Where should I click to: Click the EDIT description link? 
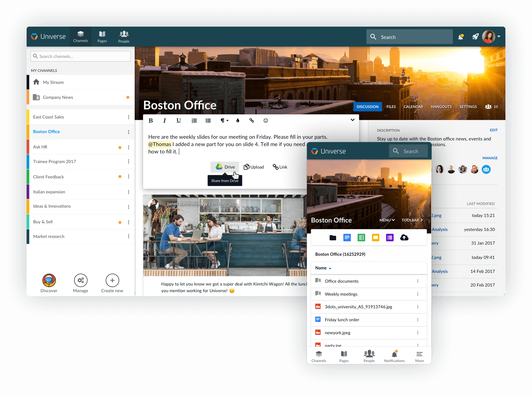pos(493,130)
